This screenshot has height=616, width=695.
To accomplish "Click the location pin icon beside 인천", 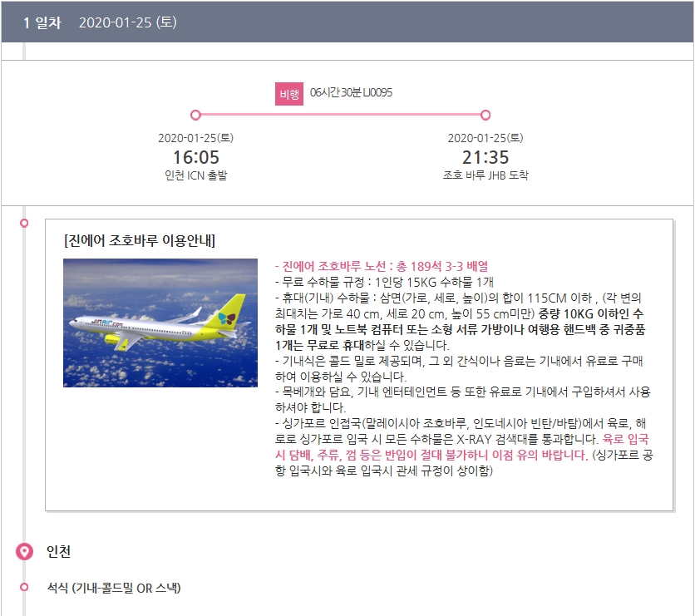I will click(x=24, y=552).
